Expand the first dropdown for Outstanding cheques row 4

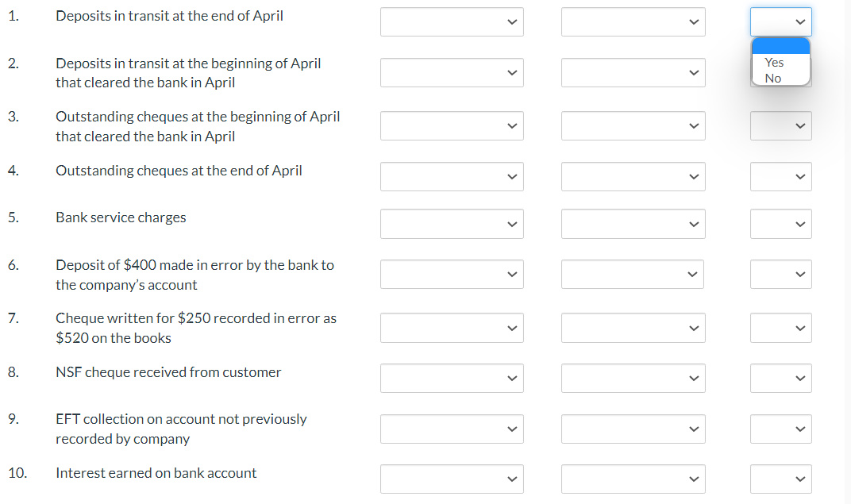(x=451, y=176)
